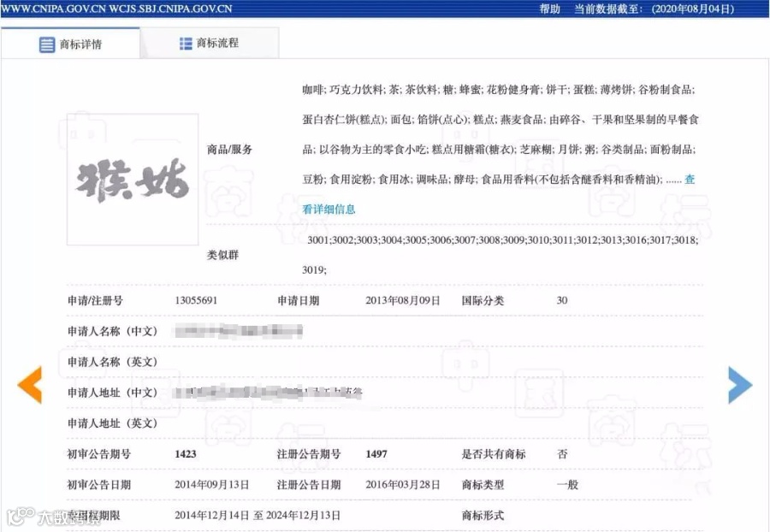Switch to the 商标流程 tab

210,43
